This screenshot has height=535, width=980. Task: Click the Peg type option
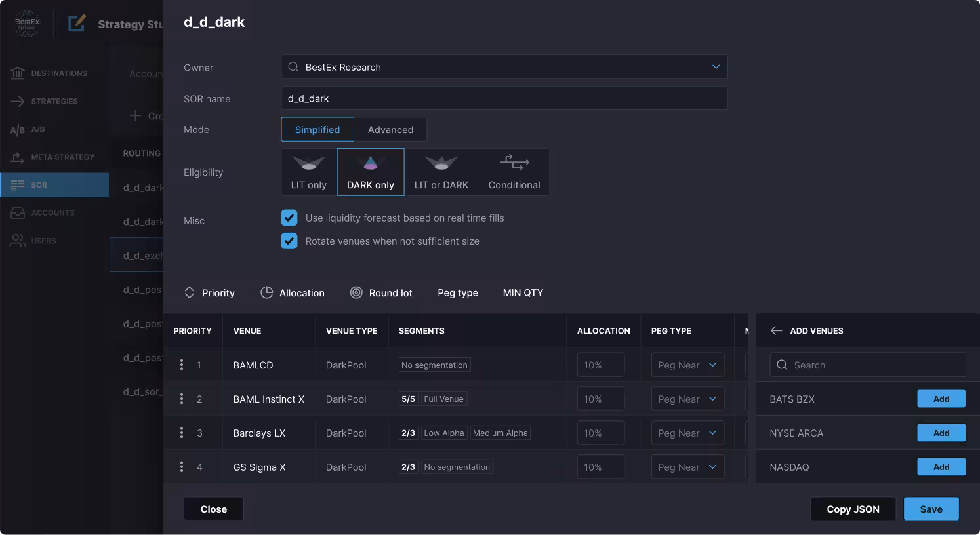click(458, 293)
